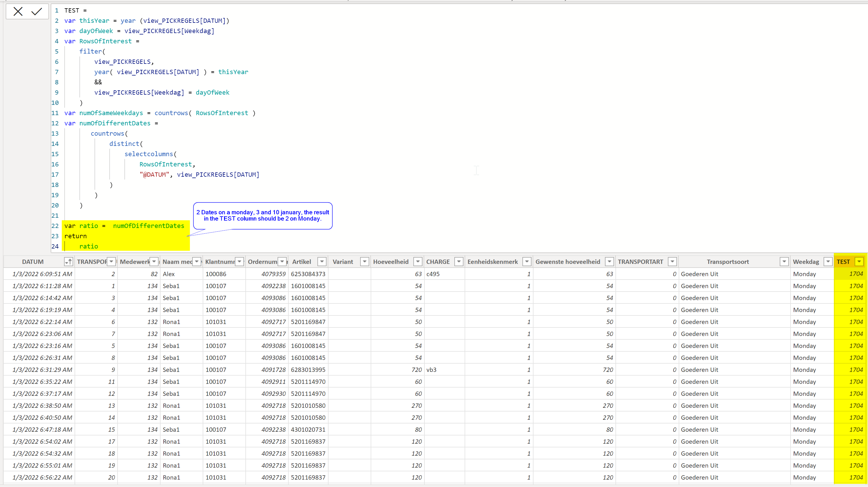Open the Transportsoort column filter dropdown
The image size is (868, 487).
784,262
